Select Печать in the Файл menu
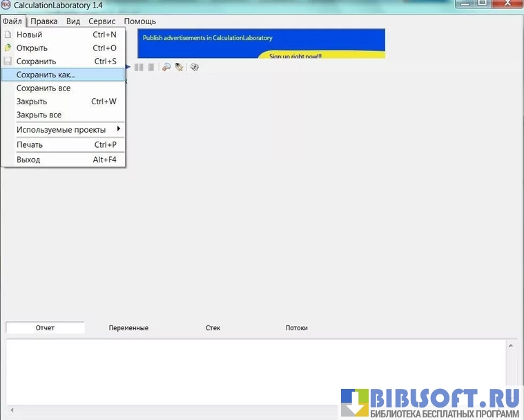Image resolution: width=524 pixels, height=420 pixels. 30,145
